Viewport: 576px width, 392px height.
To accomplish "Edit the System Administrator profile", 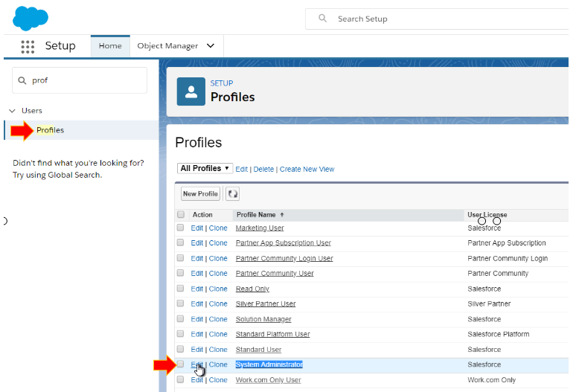I will point(197,364).
